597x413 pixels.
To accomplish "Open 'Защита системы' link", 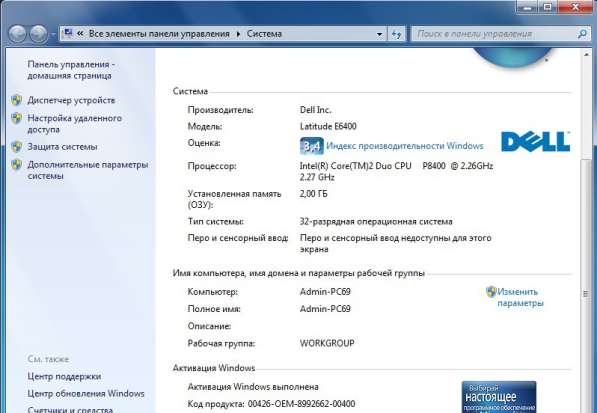I will point(62,147).
